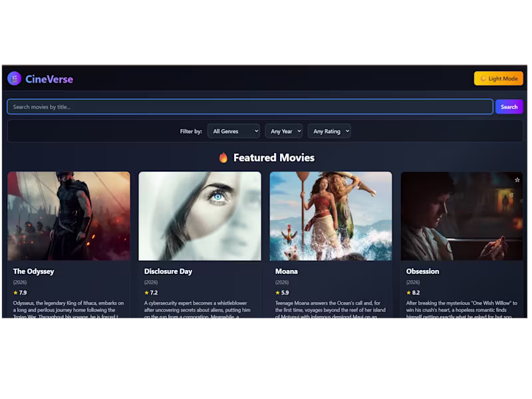This screenshot has width=532, height=399.
Task: Click the Search button
Action: [x=509, y=107]
